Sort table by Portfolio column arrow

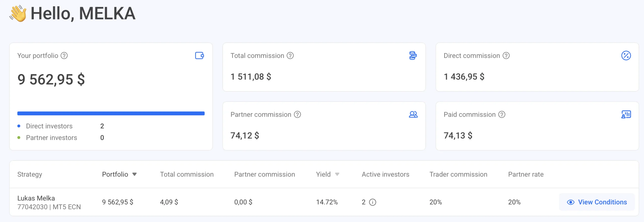coord(134,174)
